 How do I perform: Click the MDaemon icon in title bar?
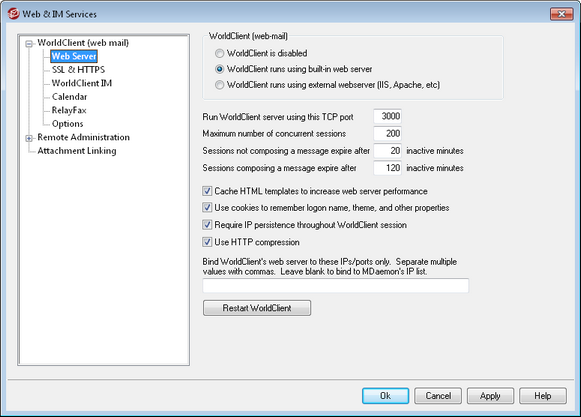13,14
